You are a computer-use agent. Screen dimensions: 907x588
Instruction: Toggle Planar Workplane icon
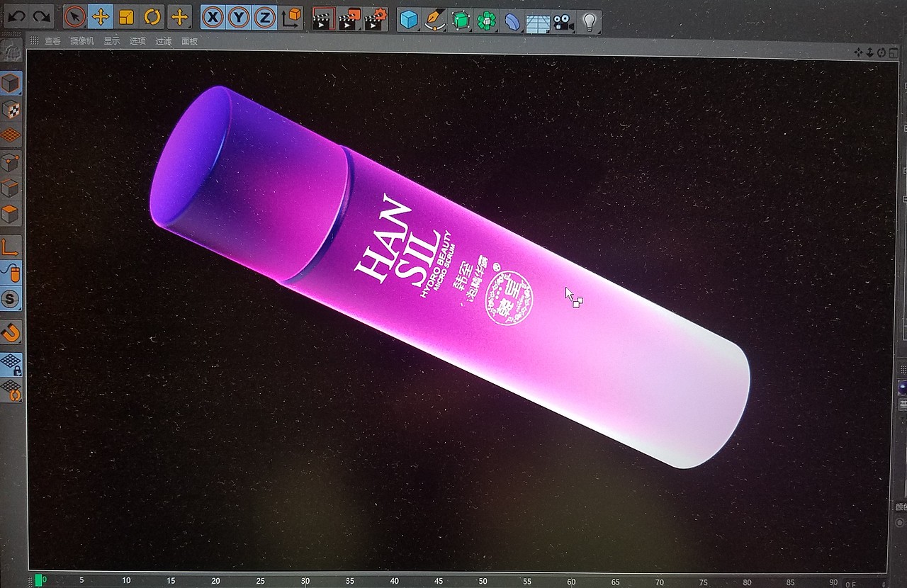point(11,390)
